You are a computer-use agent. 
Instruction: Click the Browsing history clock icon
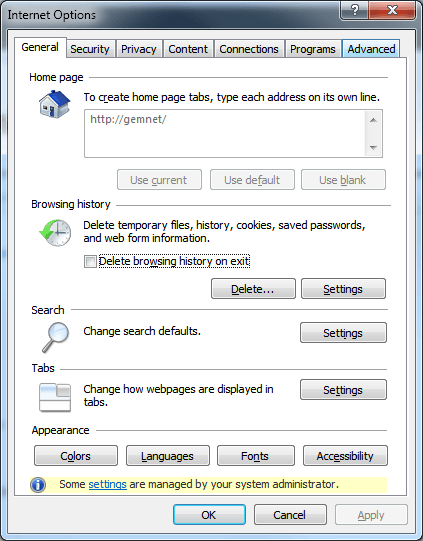tap(55, 233)
